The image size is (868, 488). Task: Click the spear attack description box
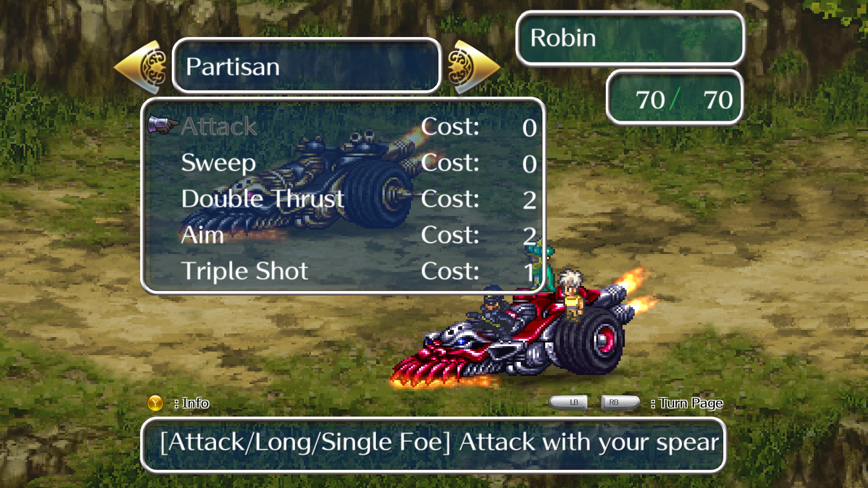point(434,445)
